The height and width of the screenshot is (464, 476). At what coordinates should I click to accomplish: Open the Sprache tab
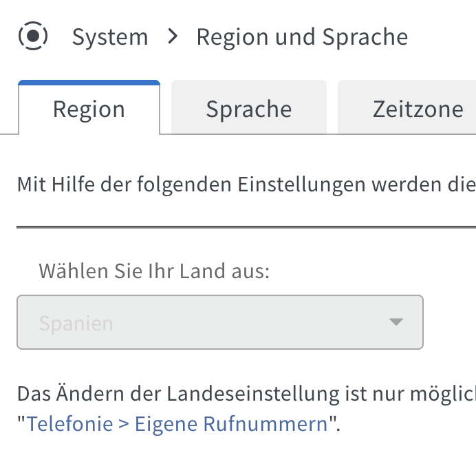click(x=249, y=109)
